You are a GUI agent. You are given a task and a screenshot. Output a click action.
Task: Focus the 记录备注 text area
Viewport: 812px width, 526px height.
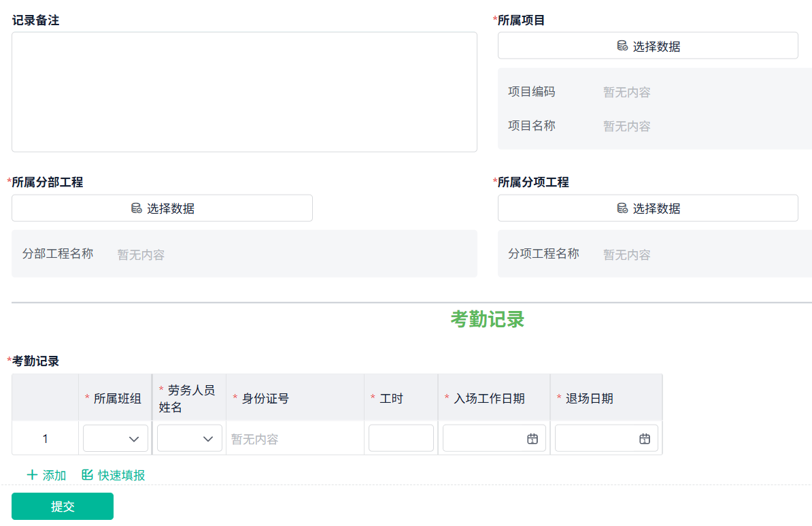tap(244, 92)
